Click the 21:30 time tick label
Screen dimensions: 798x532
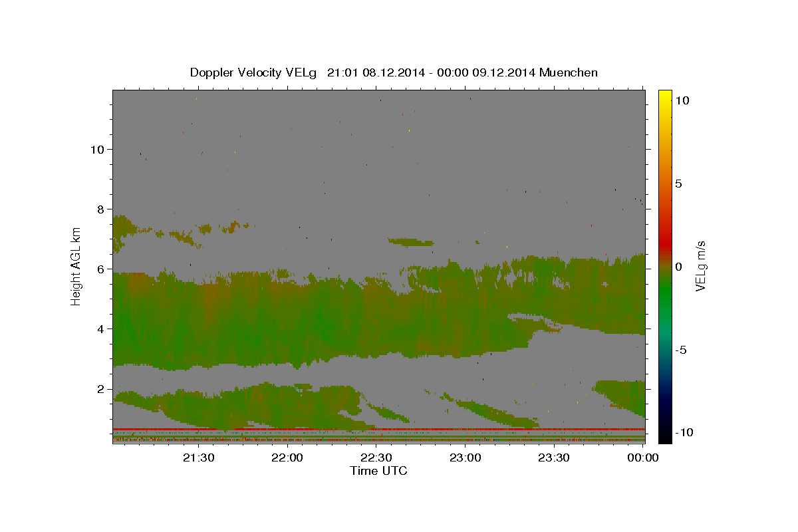(x=198, y=458)
